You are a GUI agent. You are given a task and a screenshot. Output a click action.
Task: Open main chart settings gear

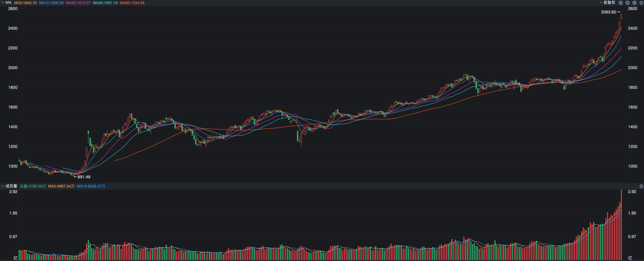pos(641,3)
